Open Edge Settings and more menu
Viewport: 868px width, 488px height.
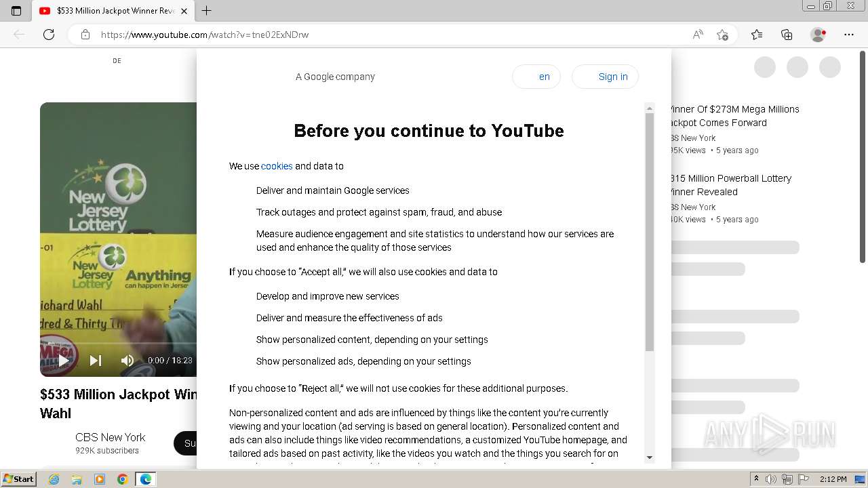849,35
